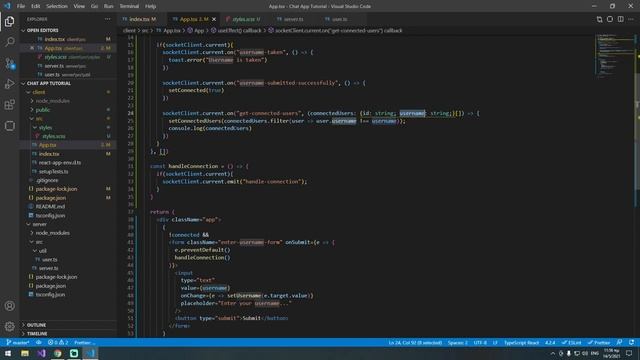Click the master branch indicator in status bar
640x360 pixels.
tap(18, 342)
